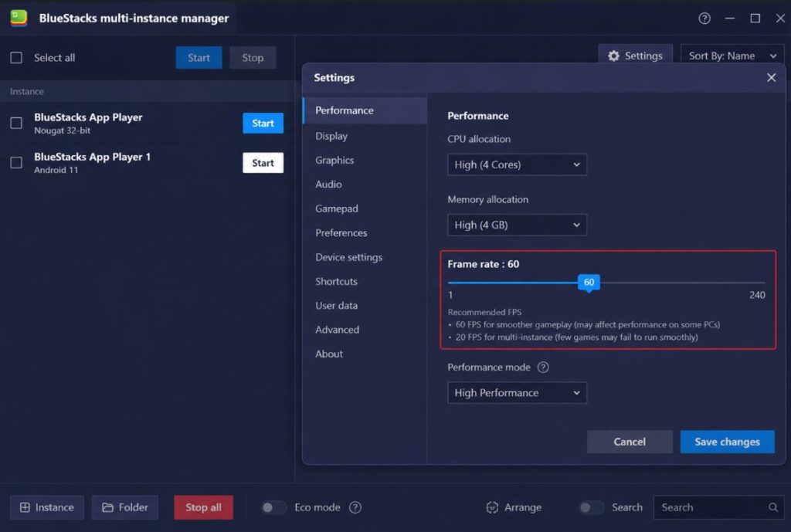
Task: Click the gear icon on the Settings button
Action: click(x=613, y=56)
